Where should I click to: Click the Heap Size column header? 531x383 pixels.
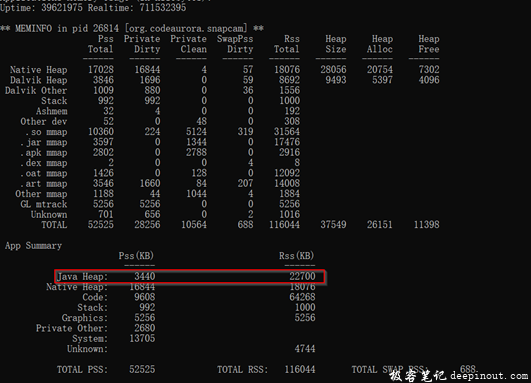pos(336,44)
